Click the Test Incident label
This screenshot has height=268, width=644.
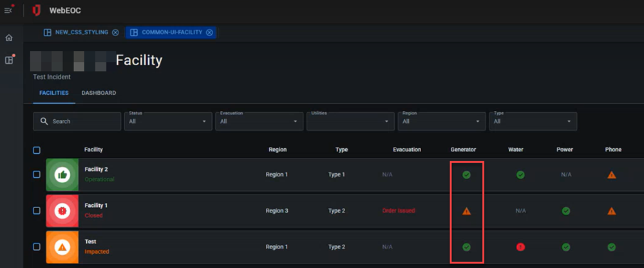point(52,77)
